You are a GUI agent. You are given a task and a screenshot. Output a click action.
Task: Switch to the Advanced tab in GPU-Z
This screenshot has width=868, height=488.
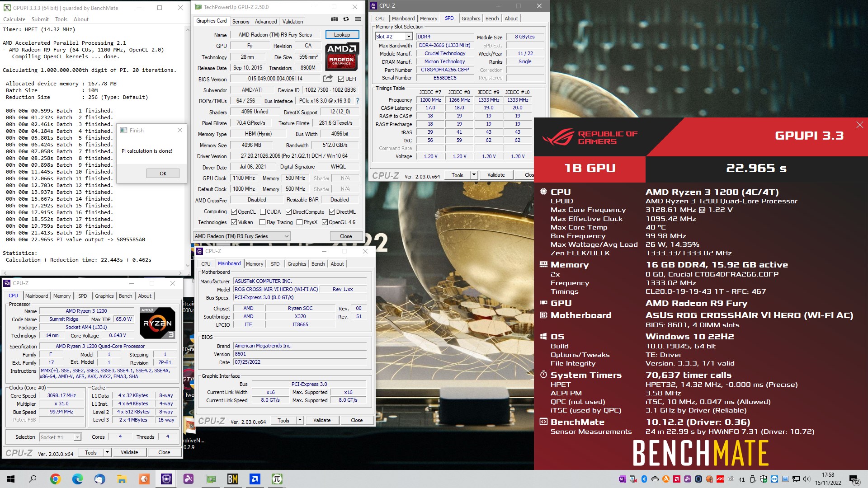(266, 22)
